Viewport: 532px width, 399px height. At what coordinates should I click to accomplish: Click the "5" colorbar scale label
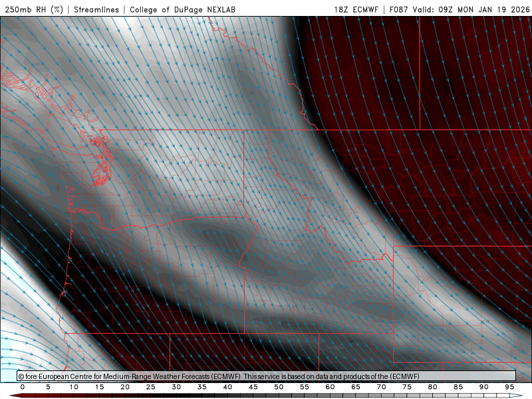[48, 387]
